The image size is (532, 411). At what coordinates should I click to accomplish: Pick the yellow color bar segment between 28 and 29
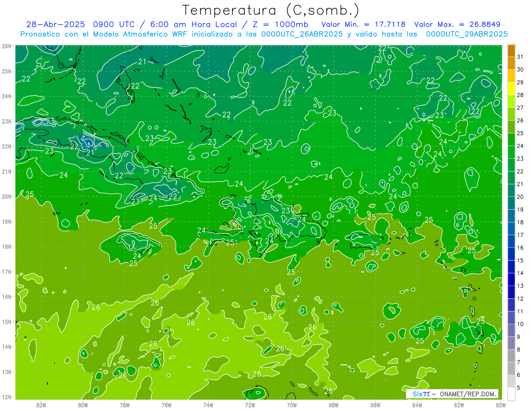point(511,89)
